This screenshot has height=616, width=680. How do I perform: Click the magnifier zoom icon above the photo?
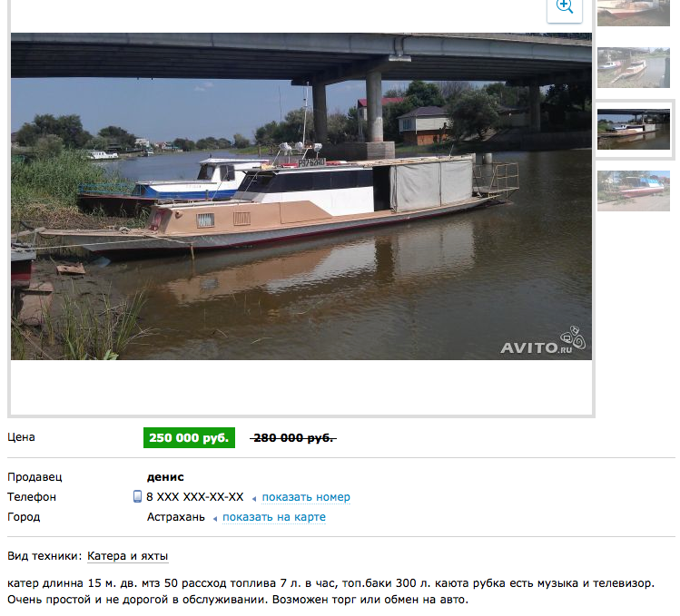click(565, 7)
